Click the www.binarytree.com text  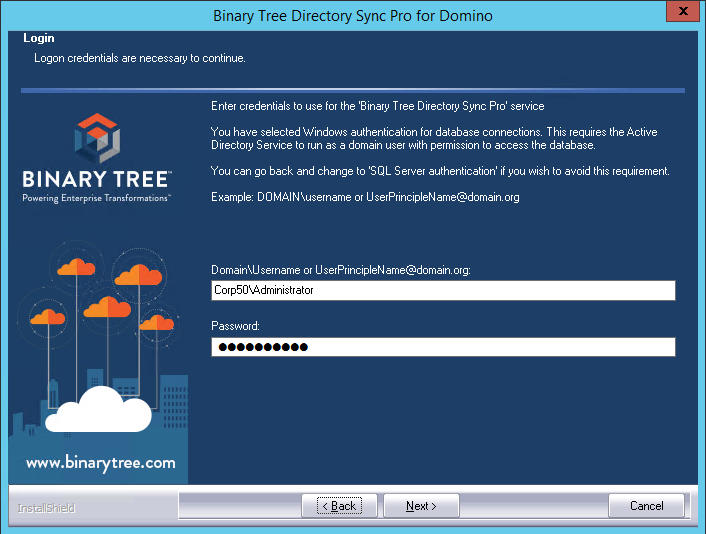pos(101,463)
